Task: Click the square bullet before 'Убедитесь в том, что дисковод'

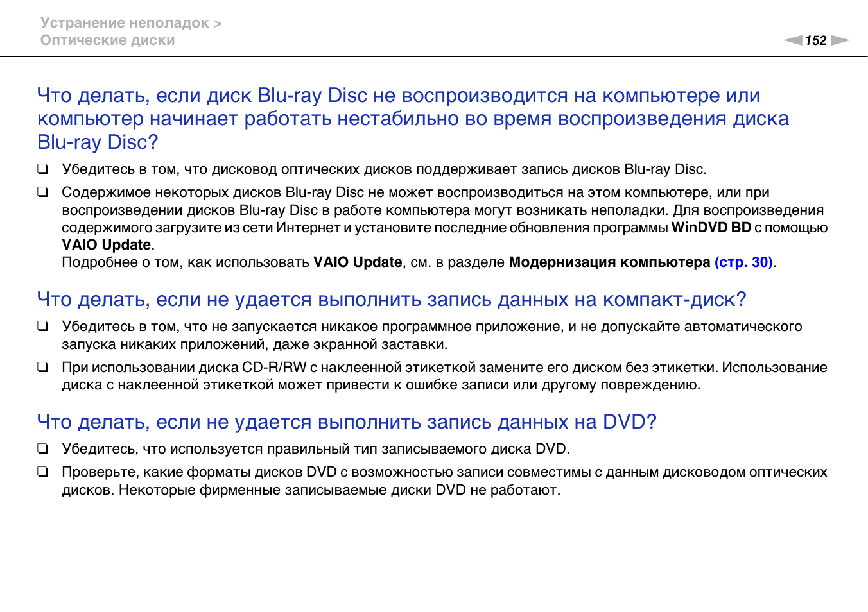Action: 43,169
